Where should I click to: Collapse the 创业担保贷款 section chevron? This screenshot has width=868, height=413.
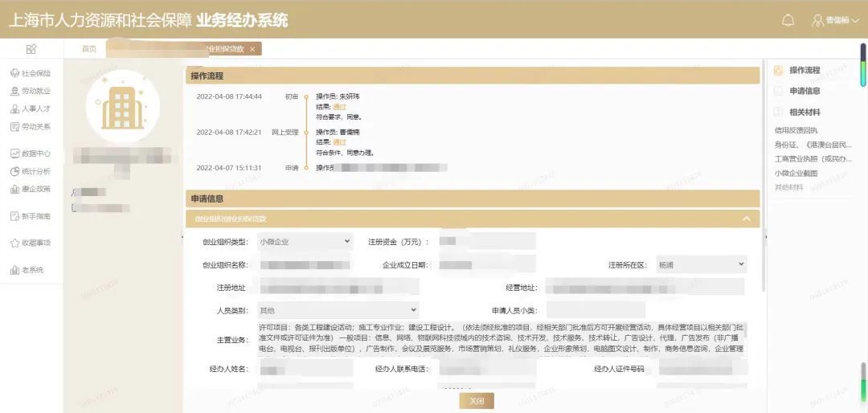coord(747,219)
